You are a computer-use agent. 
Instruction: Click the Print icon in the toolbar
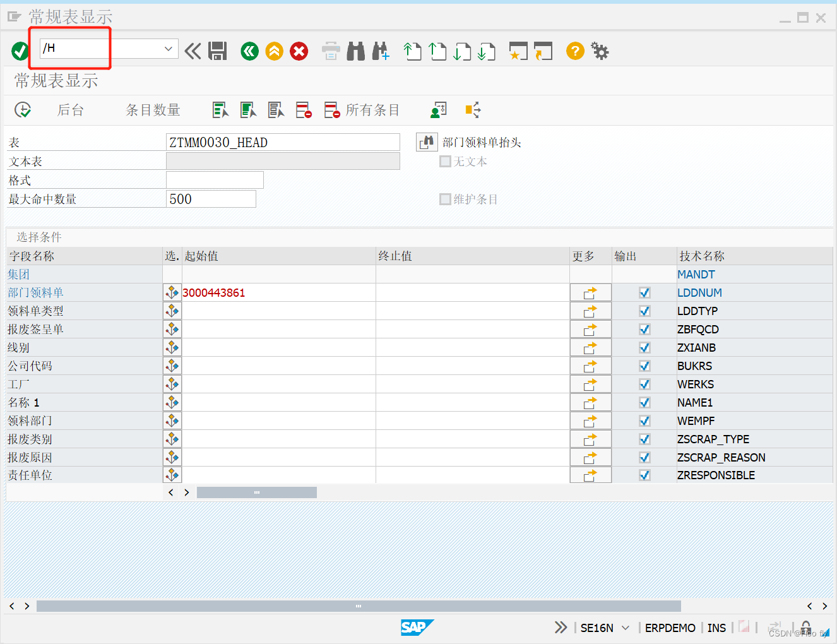click(x=331, y=51)
